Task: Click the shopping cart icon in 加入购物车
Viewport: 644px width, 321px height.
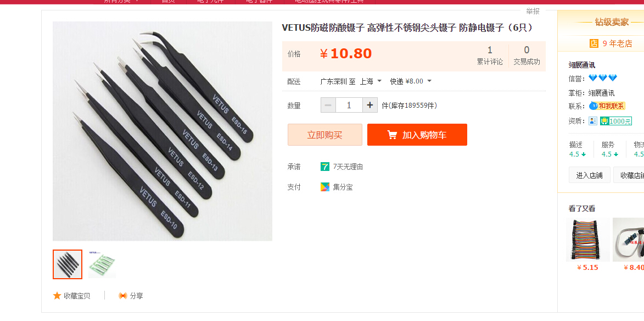Action: click(x=392, y=135)
